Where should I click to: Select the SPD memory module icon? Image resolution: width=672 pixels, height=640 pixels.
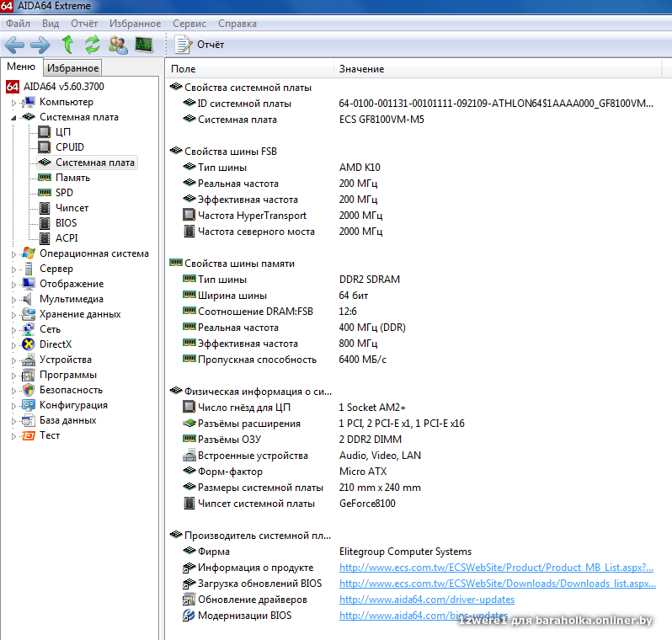pos(45,193)
